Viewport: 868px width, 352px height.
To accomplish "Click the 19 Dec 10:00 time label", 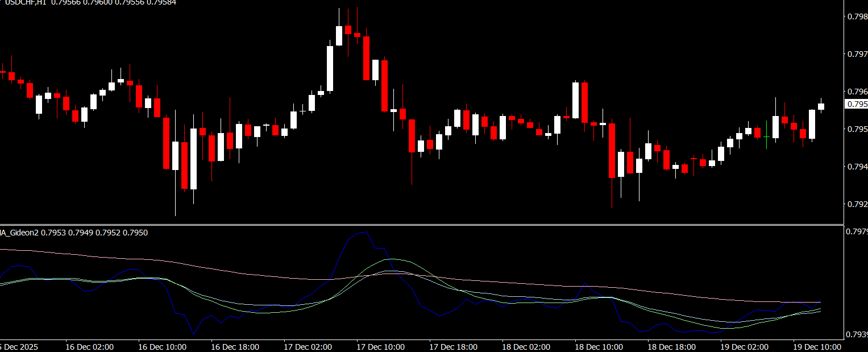I will [817, 346].
